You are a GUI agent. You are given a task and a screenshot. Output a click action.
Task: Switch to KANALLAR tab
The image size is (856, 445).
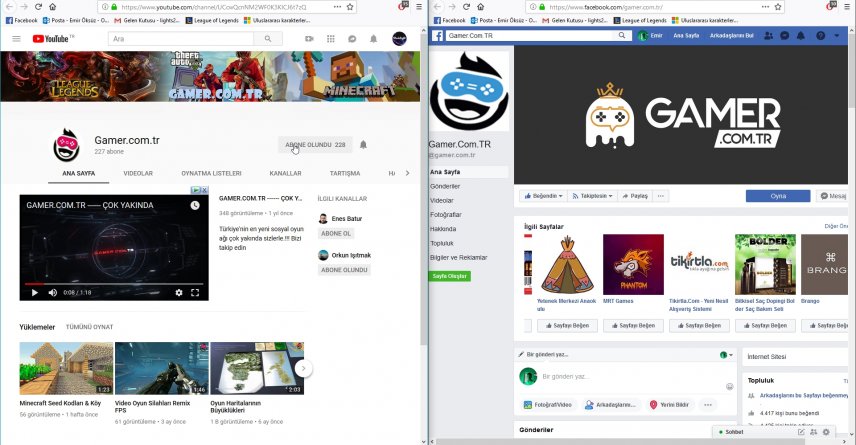click(285, 173)
